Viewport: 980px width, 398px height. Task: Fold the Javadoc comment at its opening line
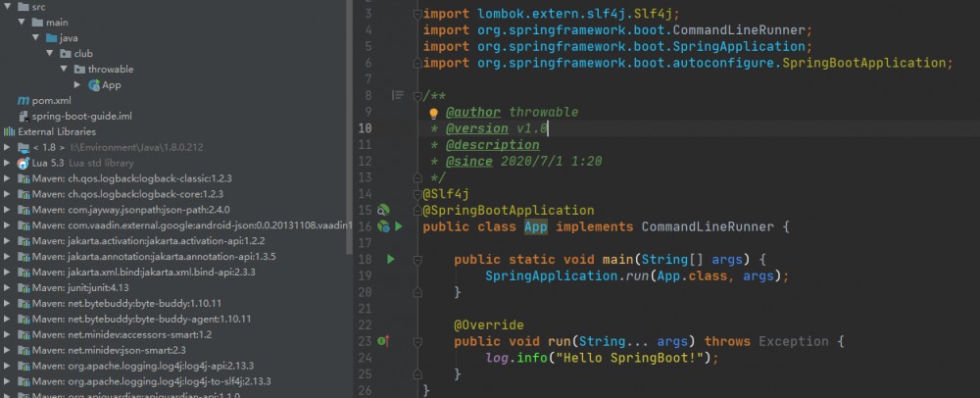[417, 96]
